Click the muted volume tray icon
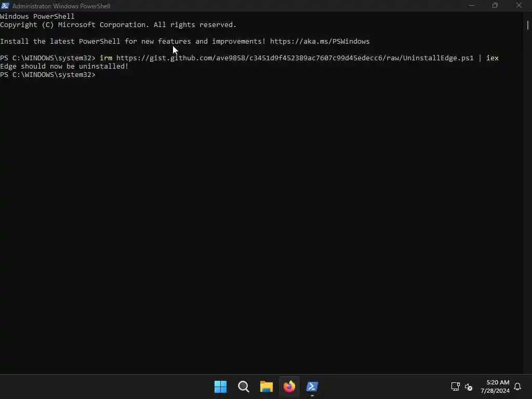 coord(469,387)
